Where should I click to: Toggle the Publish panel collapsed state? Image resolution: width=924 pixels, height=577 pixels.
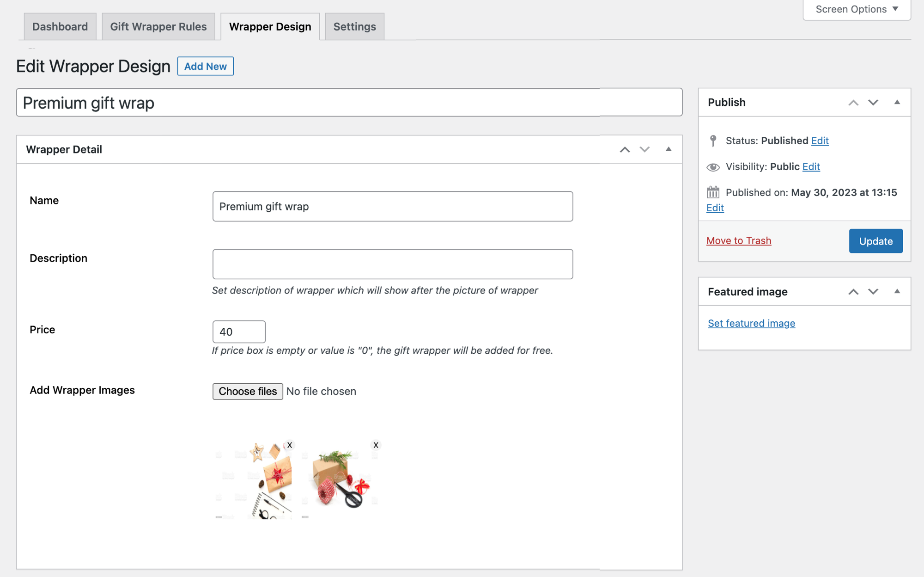tap(897, 102)
